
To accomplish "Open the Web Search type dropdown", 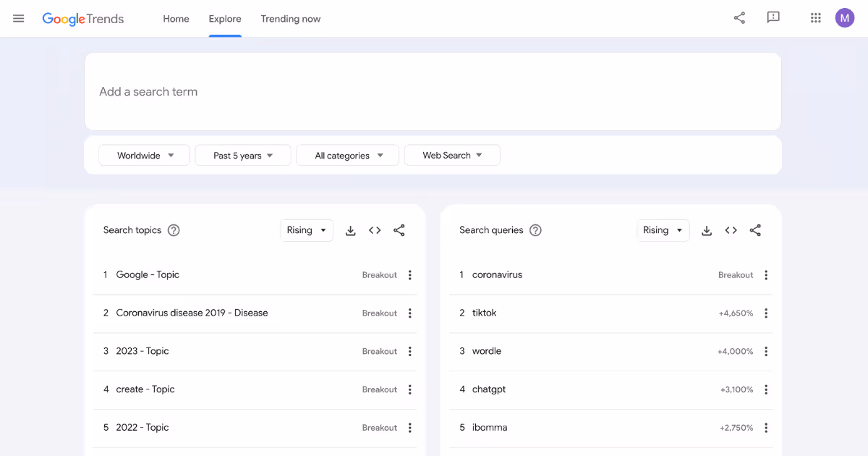I will 452,156.
